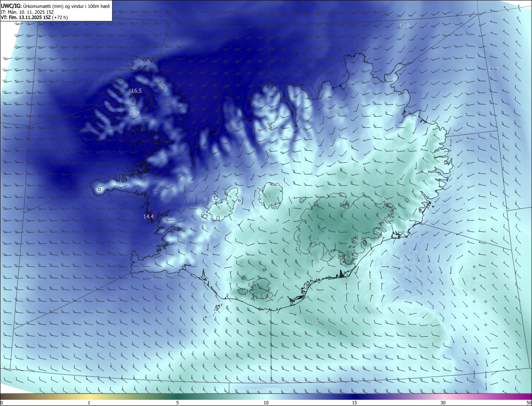Click the 0 tick on the color scale
This screenshot has width=532, height=406.
[2, 403]
